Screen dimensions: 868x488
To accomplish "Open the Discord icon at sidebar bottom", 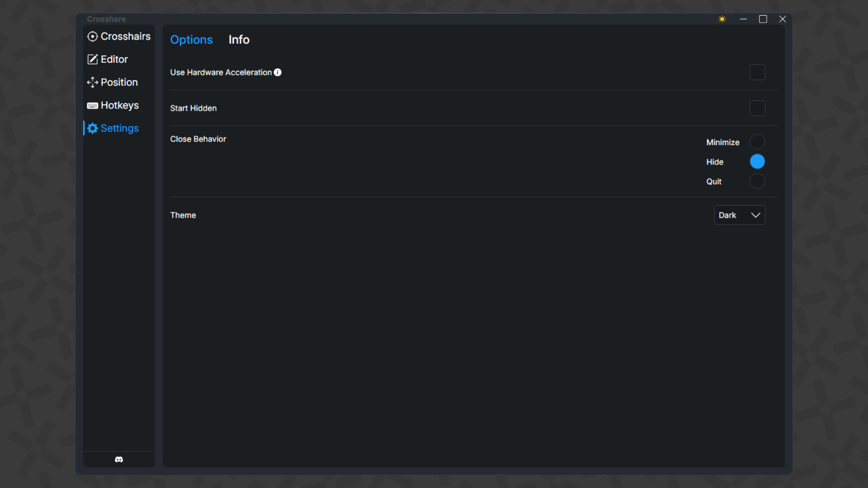I will 118,460.
